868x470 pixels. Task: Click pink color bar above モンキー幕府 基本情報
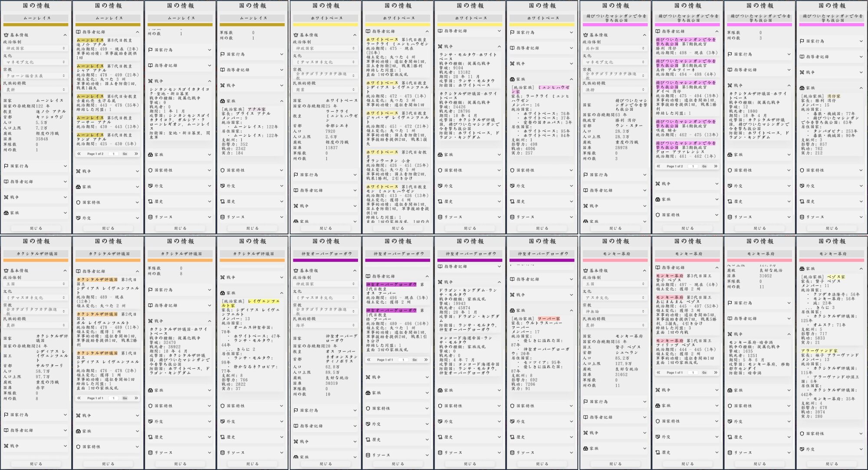click(x=615, y=260)
